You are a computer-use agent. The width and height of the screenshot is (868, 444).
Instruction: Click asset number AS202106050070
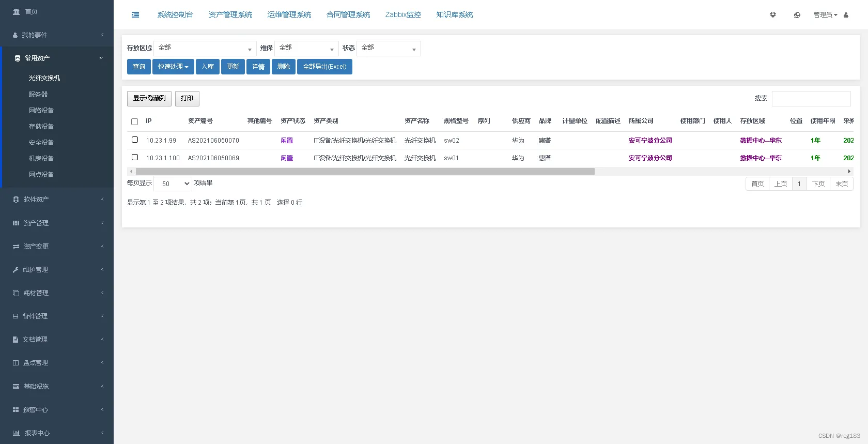tap(213, 141)
